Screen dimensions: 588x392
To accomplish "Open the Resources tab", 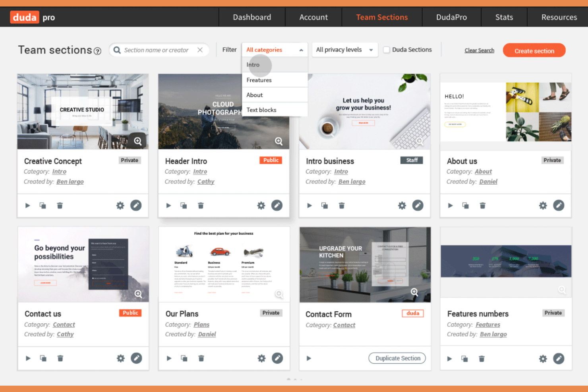I will point(559,17).
